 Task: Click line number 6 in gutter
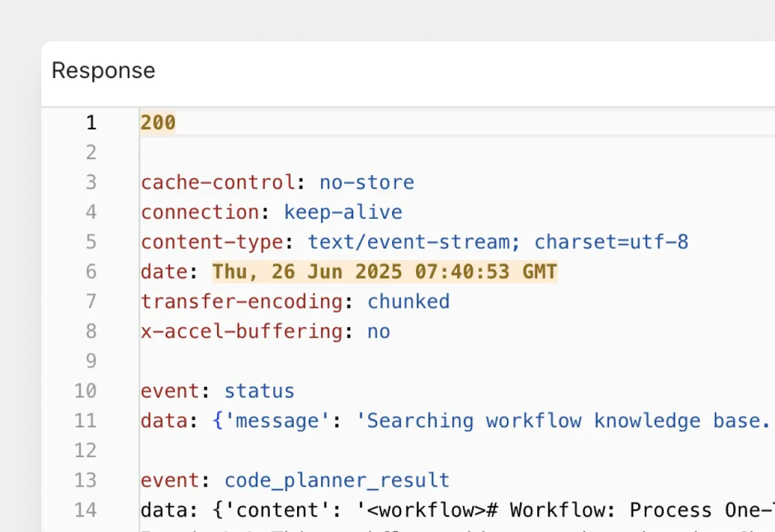[x=90, y=272]
